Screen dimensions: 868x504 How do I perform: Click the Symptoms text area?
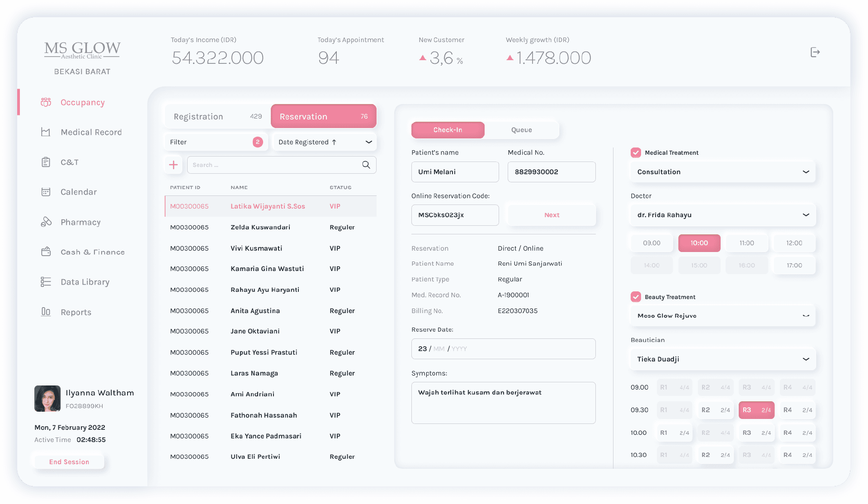(503, 403)
